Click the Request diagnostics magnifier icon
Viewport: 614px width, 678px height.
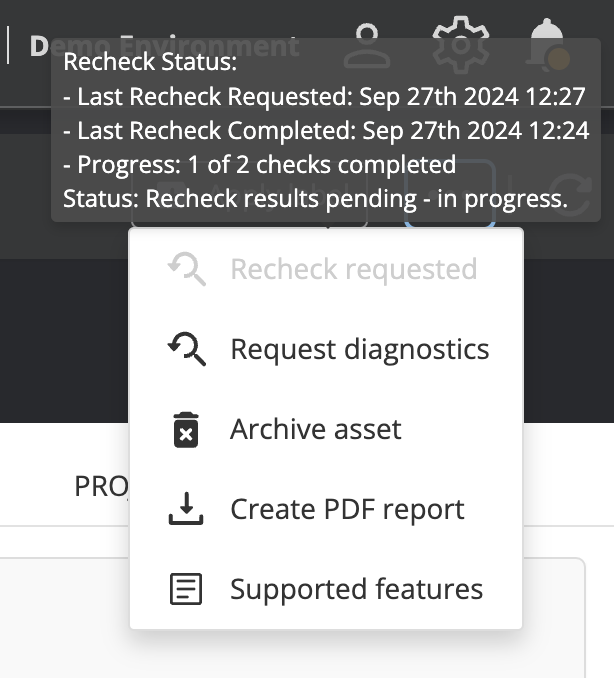[186, 349]
